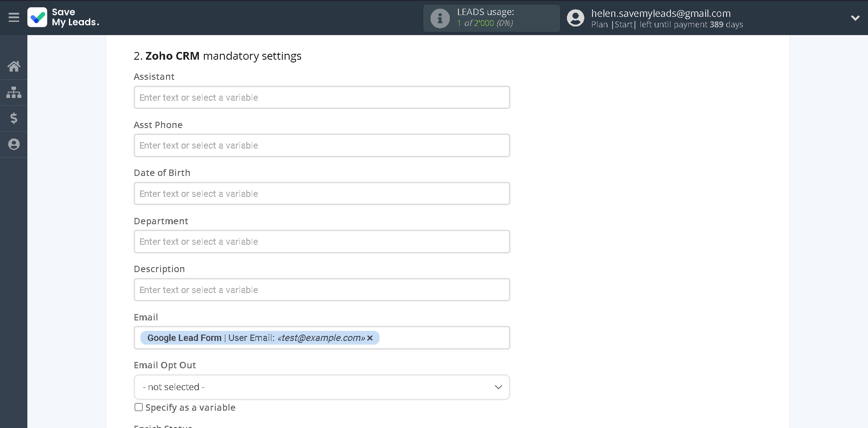
Task: Remove the Google Lead Form email variable
Action: (370, 338)
